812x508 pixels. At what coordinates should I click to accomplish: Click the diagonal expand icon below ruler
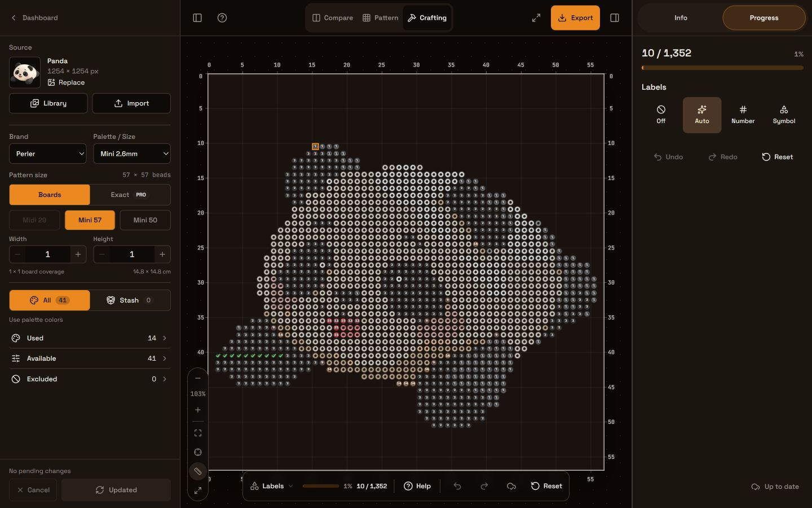(x=198, y=491)
